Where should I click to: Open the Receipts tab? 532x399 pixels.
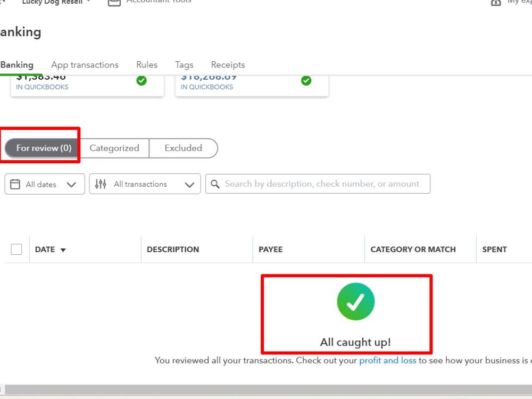tap(228, 65)
